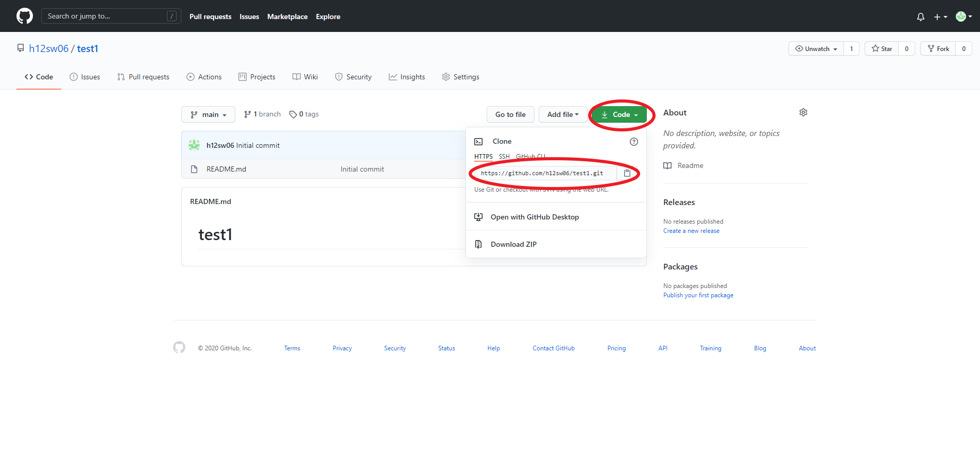
Task: Copy the clone URL with the clipboard icon
Action: point(627,173)
